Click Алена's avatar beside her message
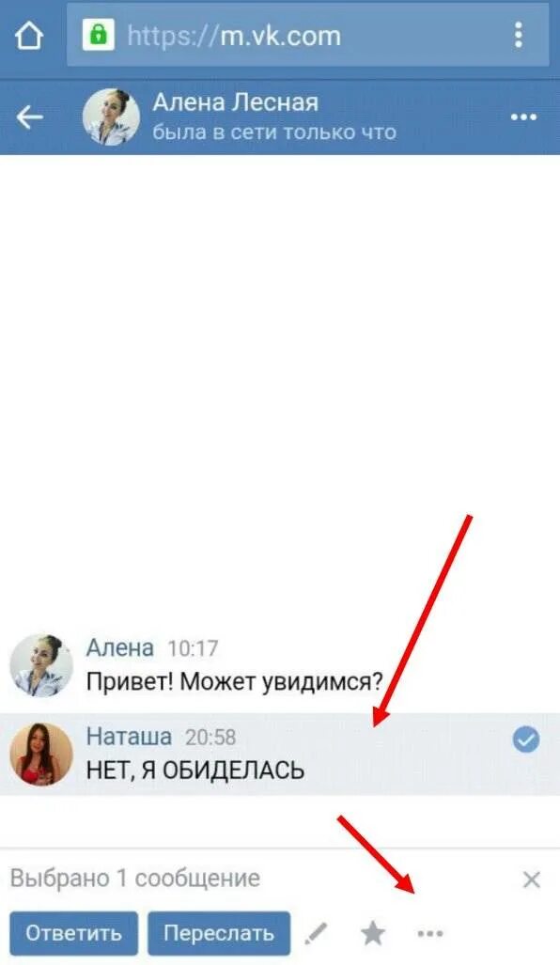 [41, 665]
